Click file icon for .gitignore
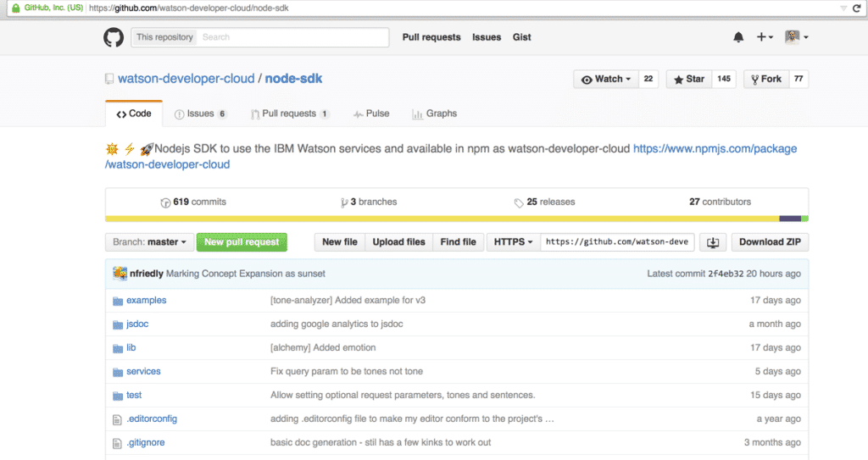 [117, 443]
